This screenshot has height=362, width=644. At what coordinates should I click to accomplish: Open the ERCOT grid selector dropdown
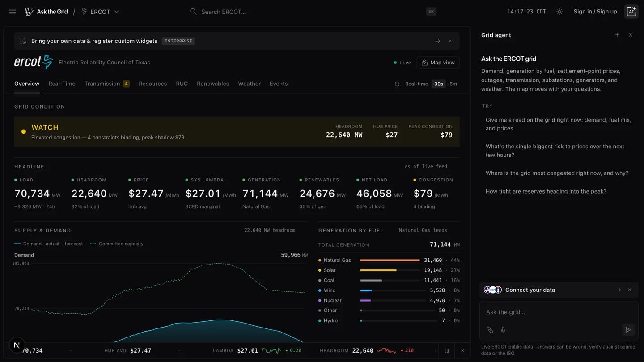[x=100, y=12]
